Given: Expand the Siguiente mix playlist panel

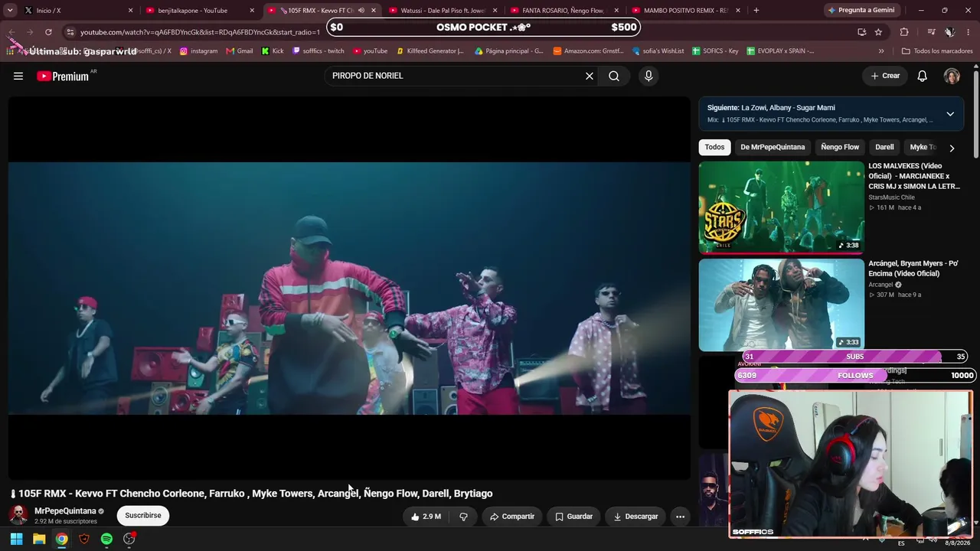Looking at the screenshot, I should [950, 114].
